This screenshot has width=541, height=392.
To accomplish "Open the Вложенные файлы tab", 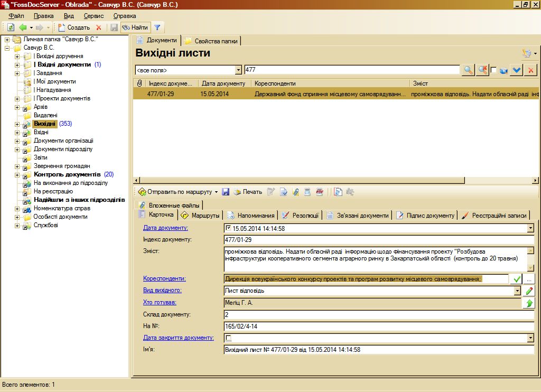I will (x=170, y=206).
